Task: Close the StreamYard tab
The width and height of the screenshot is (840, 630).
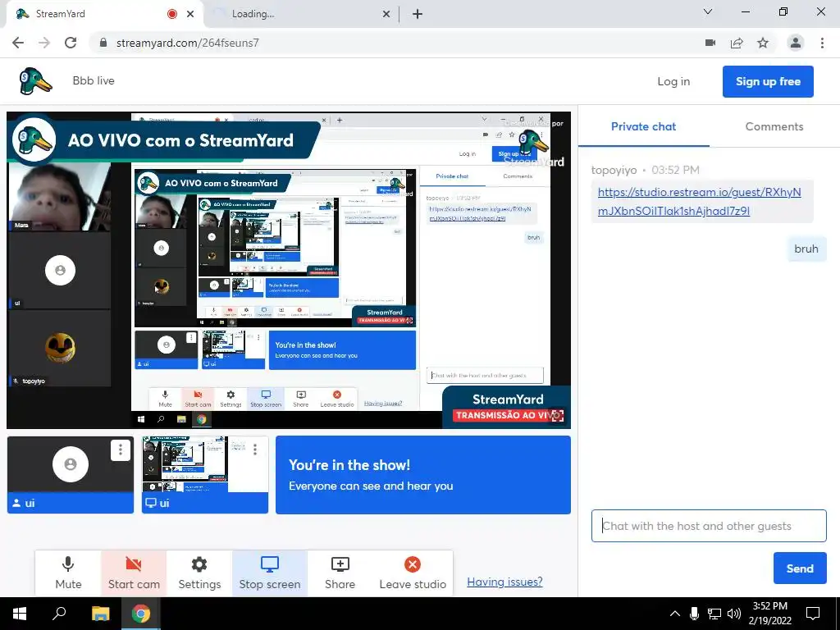Action: tap(190, 14)
